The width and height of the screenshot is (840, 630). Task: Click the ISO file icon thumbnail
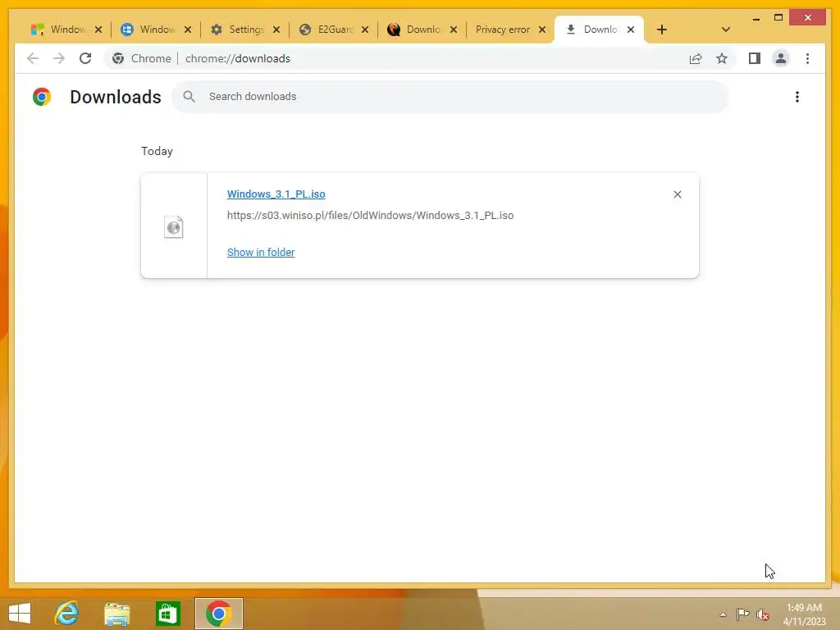[174, 226]
